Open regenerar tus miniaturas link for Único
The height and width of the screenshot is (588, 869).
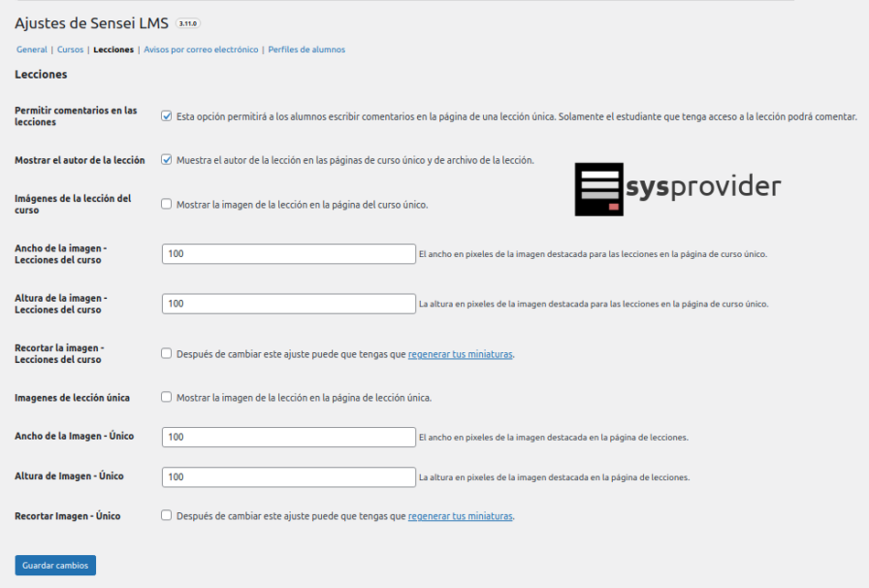pyautogui.click(x=460, y=517)
